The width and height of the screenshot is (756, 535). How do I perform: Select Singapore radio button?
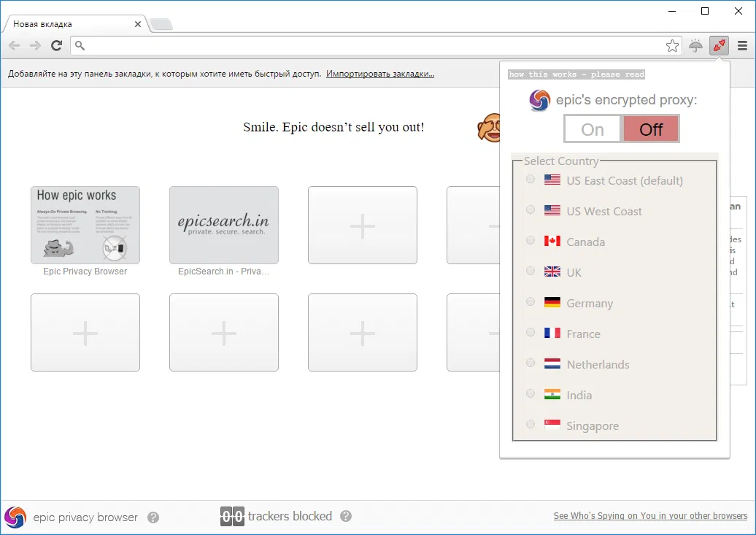[x=531, y=424]
